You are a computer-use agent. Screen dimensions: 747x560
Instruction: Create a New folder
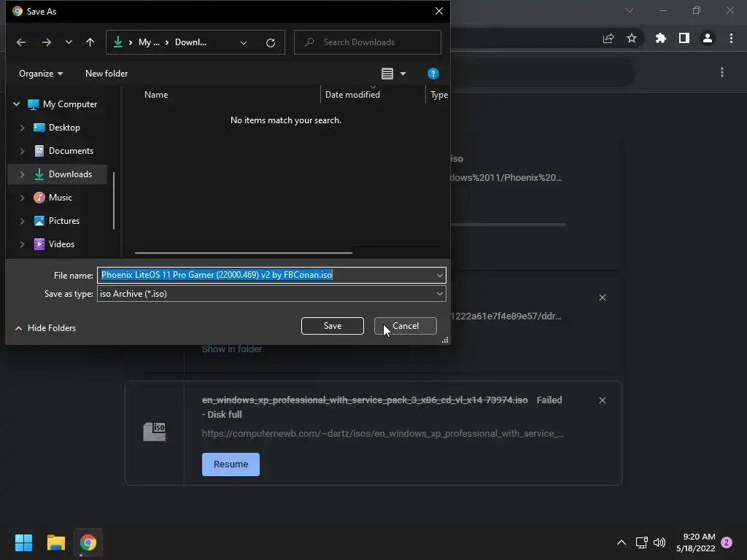click(x=107, y=74)
